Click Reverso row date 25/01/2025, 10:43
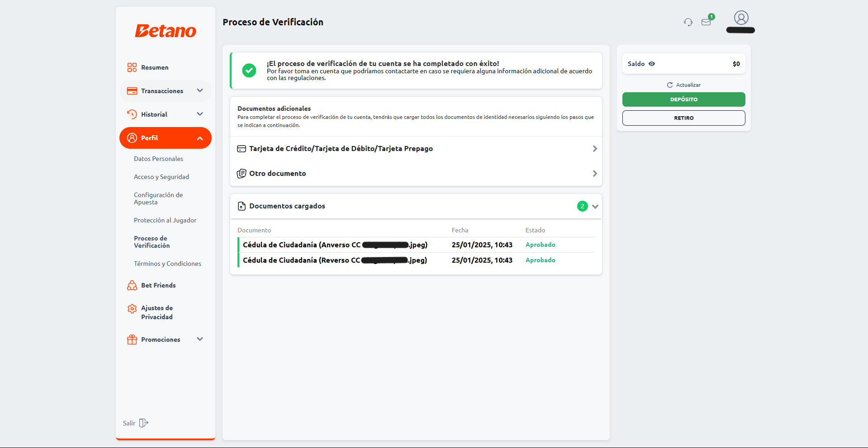 482,260
